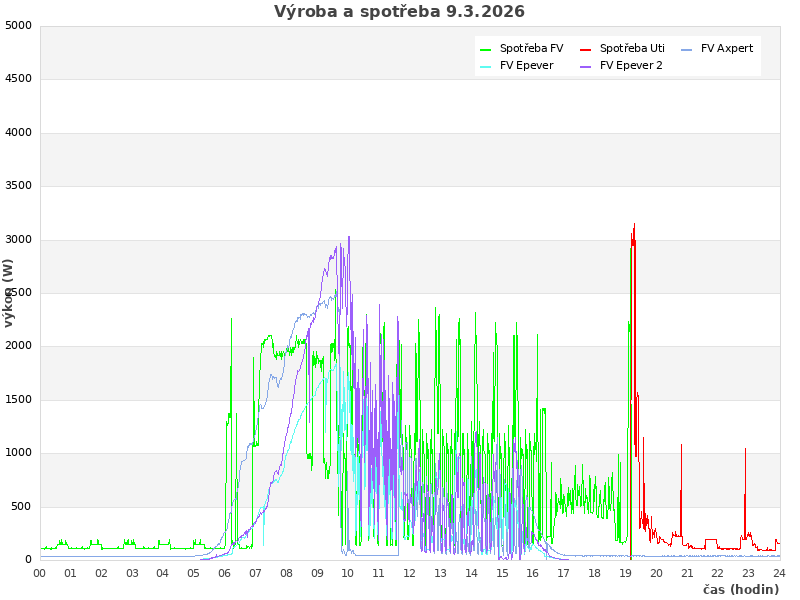Select hour 00 on the time axis

tap(40, 573)
